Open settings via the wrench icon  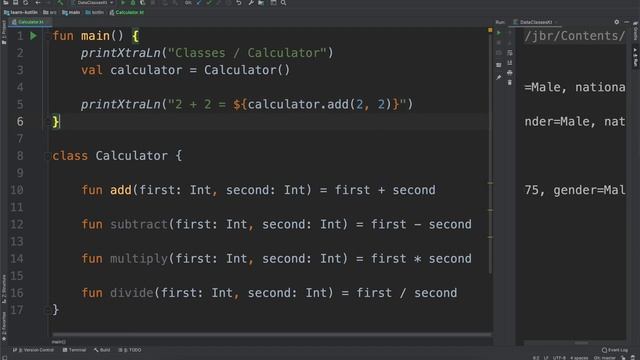[251, 2]
